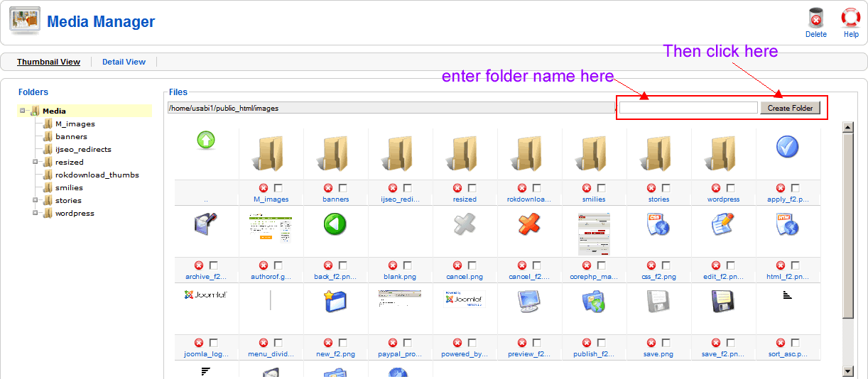The height and width of the screenshot is (379, 868).
Task: Open Help via lifebuoy icon
Action: tap(850, 18)
